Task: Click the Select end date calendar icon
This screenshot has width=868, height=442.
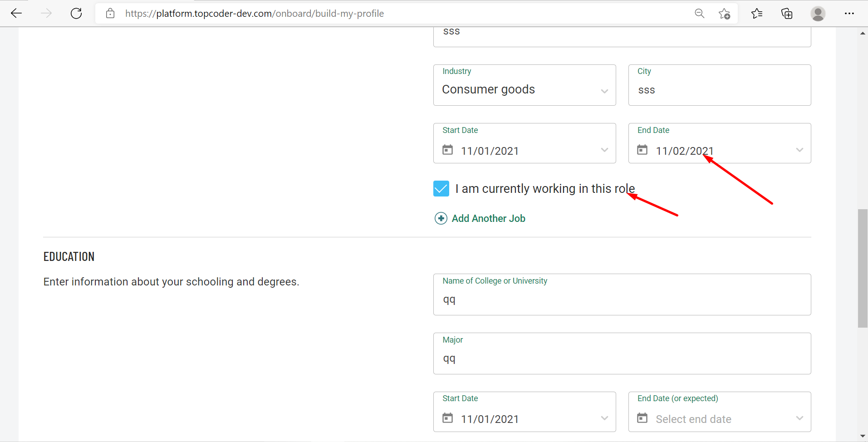Action: pos(643,418)
